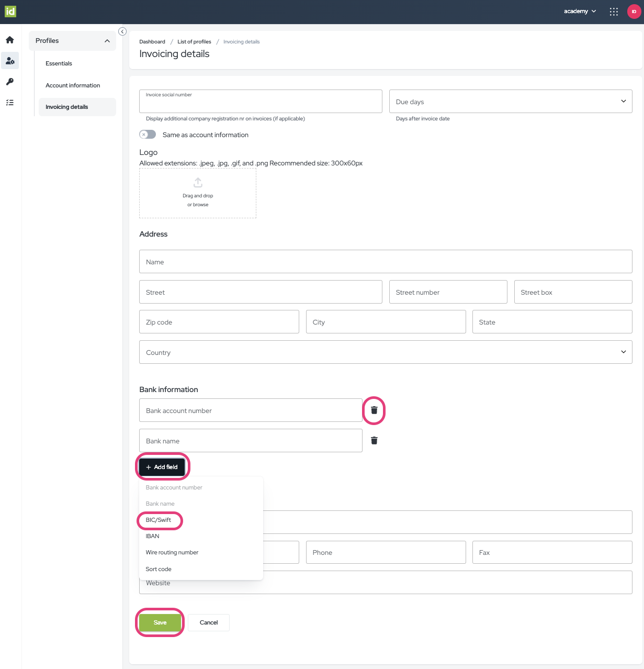Click the upload icon in the Logo dropzone
Screen dimensions: 644x669
[197, 182]
